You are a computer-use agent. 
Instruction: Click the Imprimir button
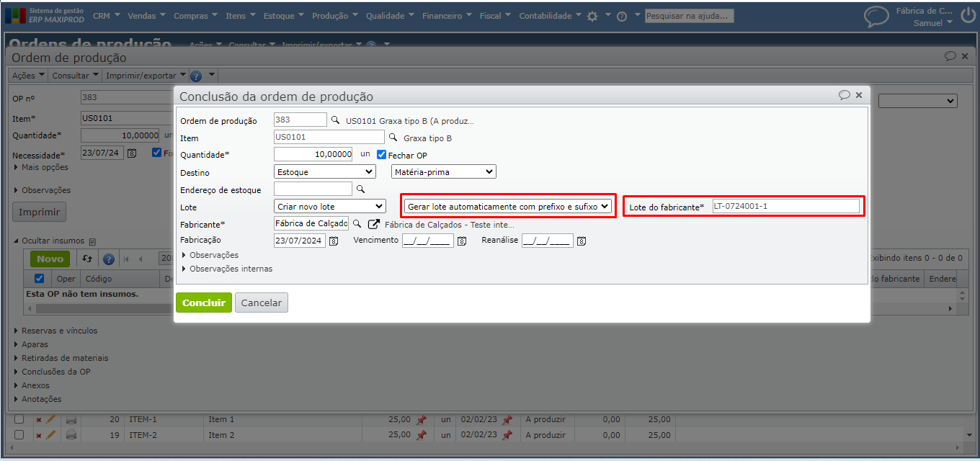(40, 212)
